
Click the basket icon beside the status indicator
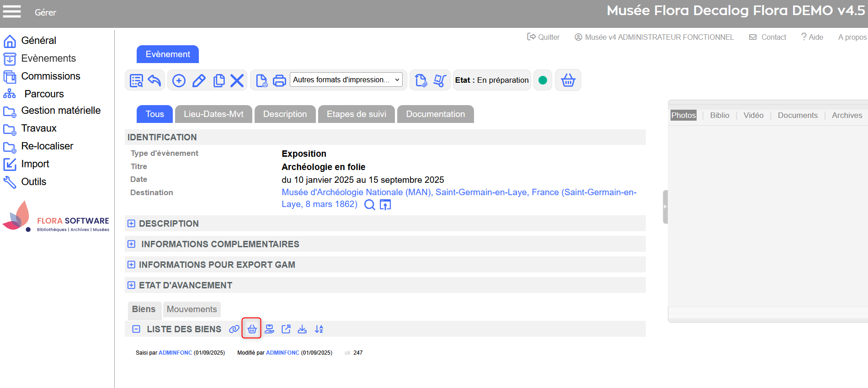[x=568, y=80]
